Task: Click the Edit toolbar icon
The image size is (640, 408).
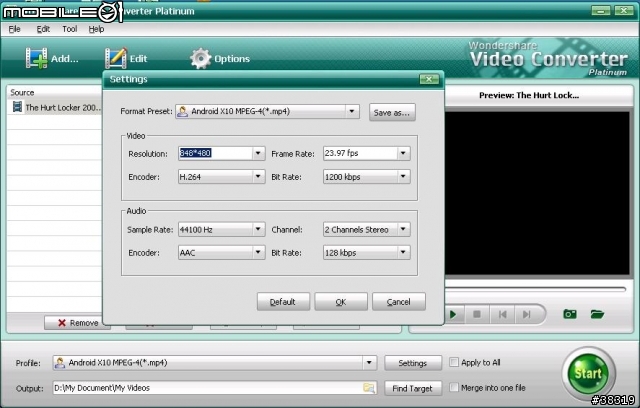Action: click(x=116, y=58)
